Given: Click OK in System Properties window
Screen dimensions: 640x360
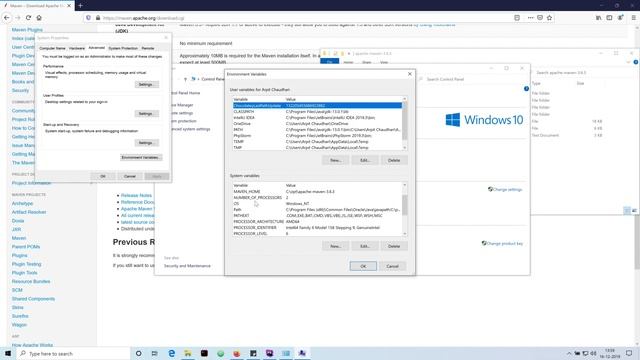Looking at the screenshot, I should [103, 176].
